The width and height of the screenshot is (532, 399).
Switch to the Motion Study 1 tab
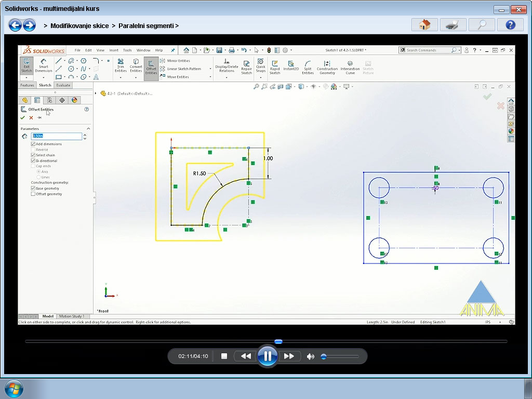click(x=72, y=316)
